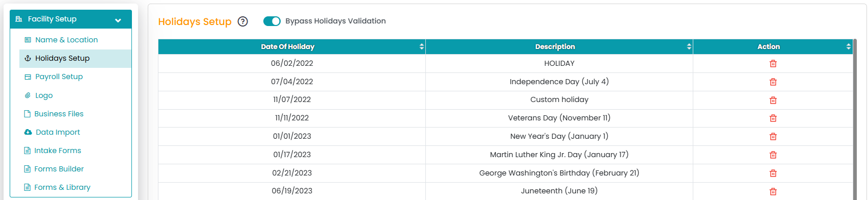Sort table by Description column arrows
The width and height of the screenshot is (868, 200).
tap(689, 46)
